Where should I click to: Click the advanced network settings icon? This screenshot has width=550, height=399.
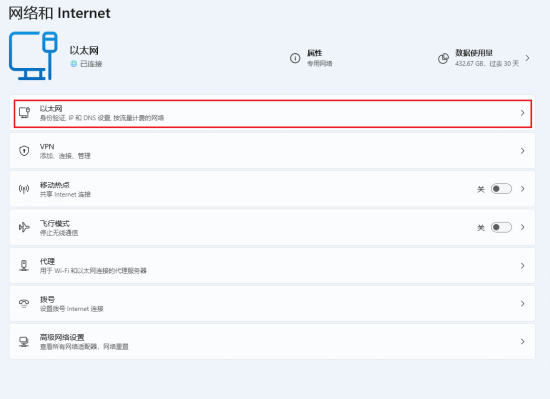24,341
